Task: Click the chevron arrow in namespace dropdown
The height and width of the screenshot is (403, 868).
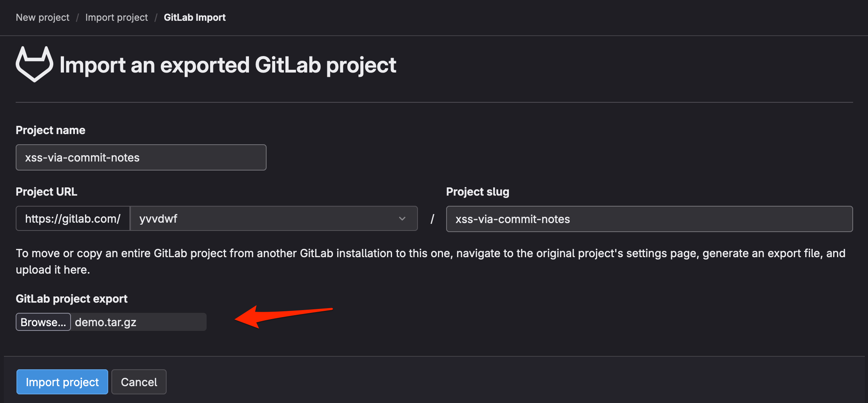Action: point(402,219)
